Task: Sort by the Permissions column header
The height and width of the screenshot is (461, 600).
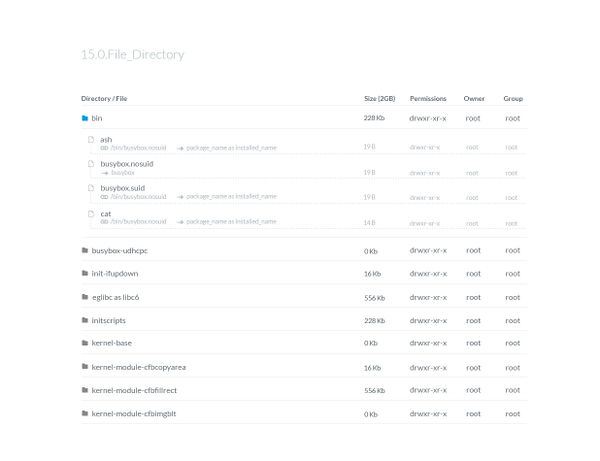Action: (428, 98)
